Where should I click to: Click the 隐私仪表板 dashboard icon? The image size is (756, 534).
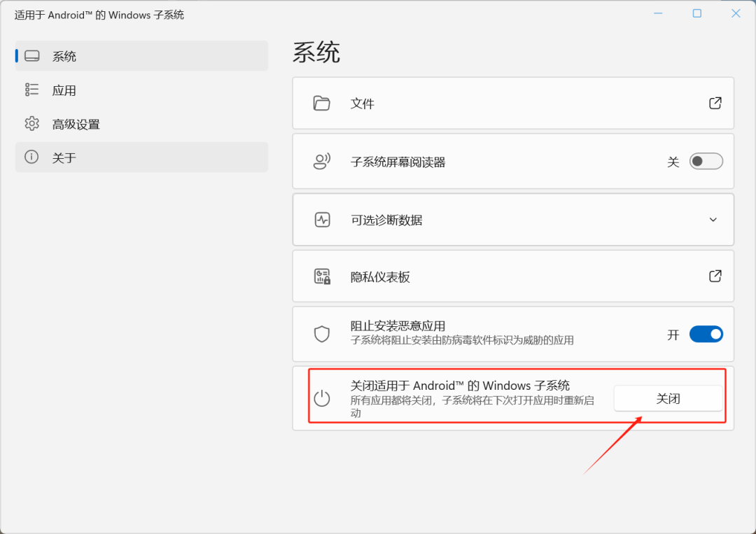click(322, 276)
